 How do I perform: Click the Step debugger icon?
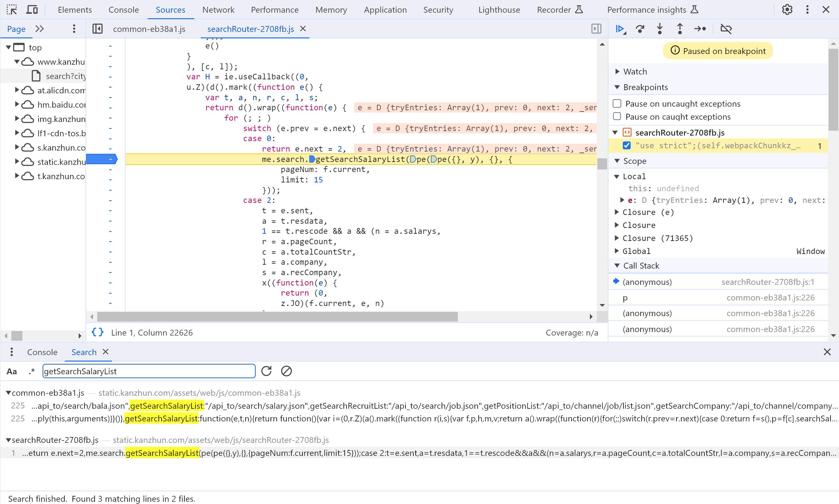point(700,29)
